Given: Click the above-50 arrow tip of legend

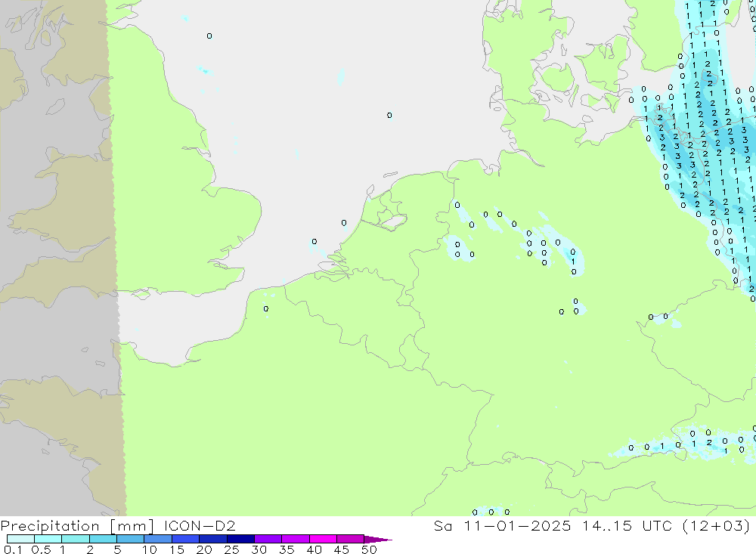Looking at the screenshot, I should click(x=378, y=540).
